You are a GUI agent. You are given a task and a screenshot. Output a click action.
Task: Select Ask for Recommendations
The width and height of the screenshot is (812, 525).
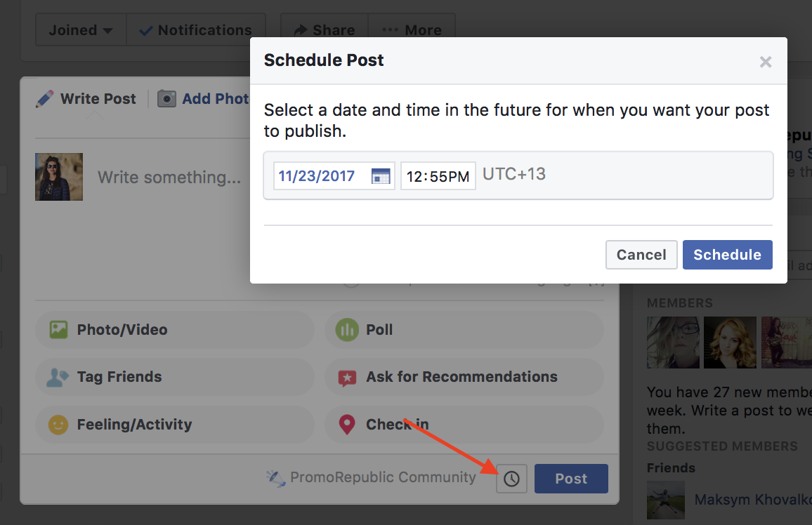(x=464, y=377)
